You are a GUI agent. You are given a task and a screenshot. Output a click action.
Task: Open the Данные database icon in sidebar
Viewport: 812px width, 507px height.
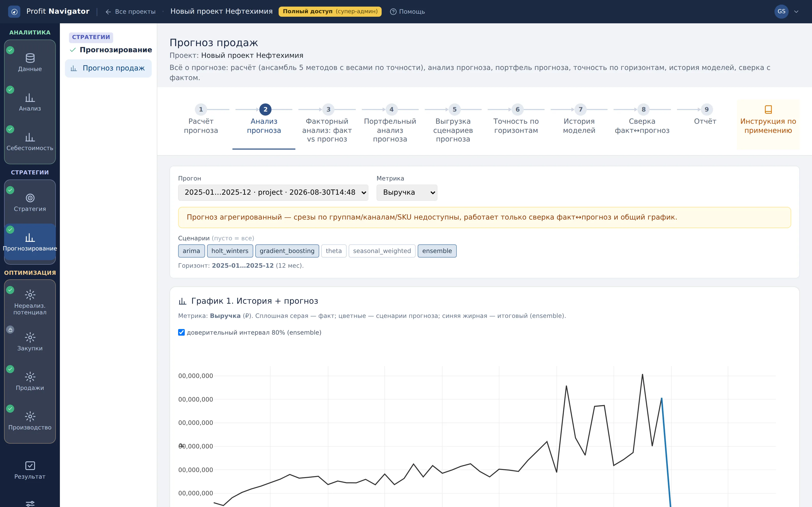pyautogui.click(x=30, y=58)
